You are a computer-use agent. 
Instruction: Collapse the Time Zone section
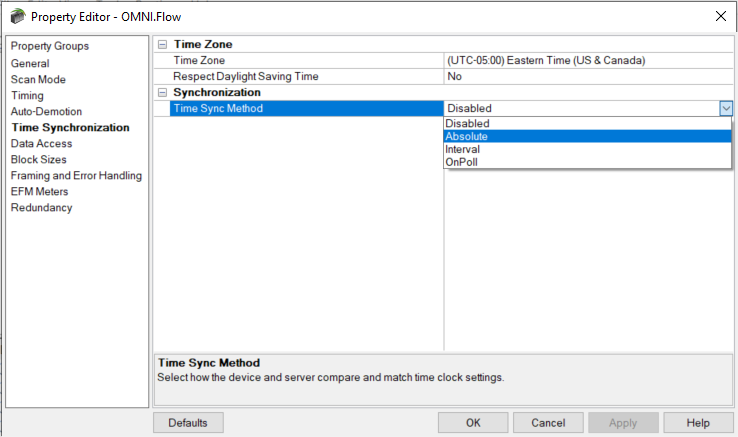pyautogui.click(x=162, y=45)
